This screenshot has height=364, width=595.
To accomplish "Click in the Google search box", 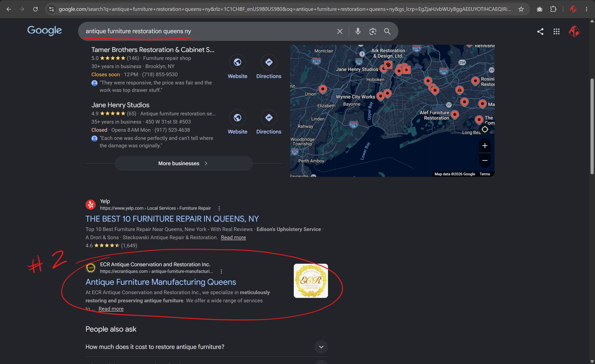I will point(208,31).
